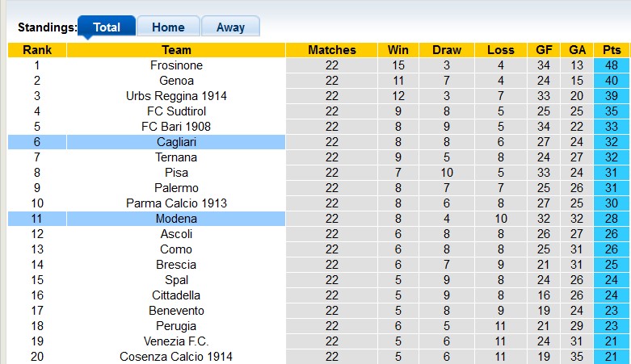Select the Away standings tab
The image size is (631, 364).
(x=230, y=27)
